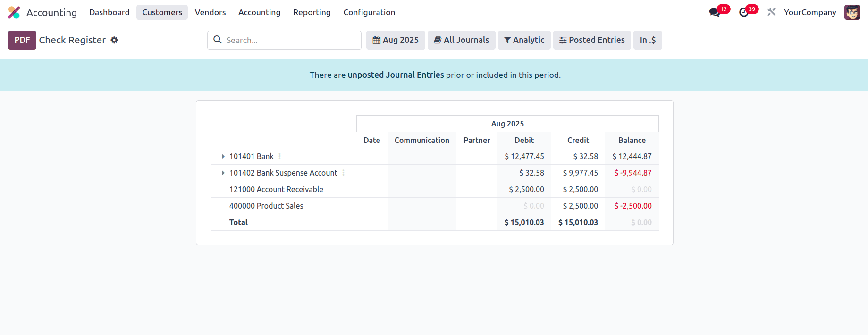This screenshot has height=335, width=868.
Task: Click the gear icon next to Check Register
Action: tap(114, 40)
